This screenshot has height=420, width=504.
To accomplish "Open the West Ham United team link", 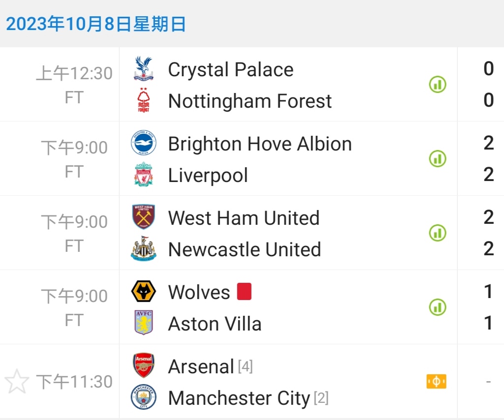I will tap(244, 218).
